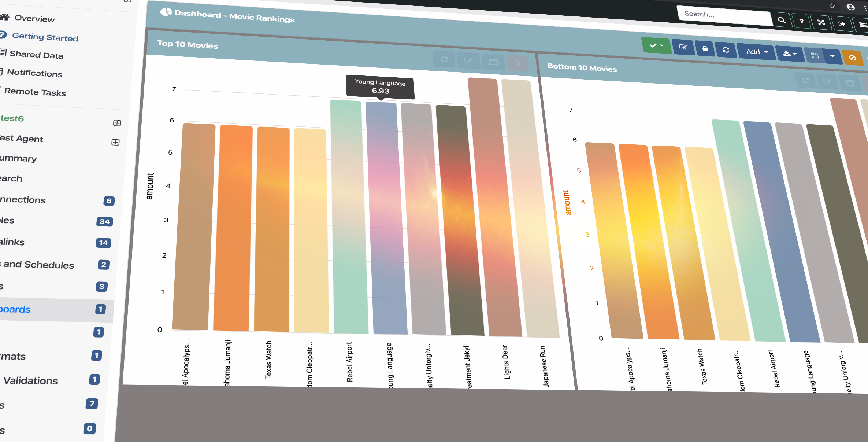Maximize the Top 10 Movies widget
The image size is (868, 442).
tap(493, 62)
